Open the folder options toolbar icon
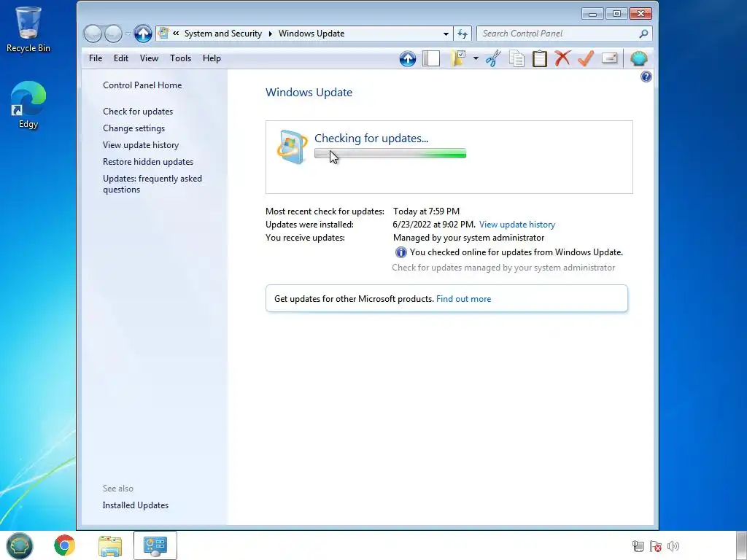 pos(457,58)
